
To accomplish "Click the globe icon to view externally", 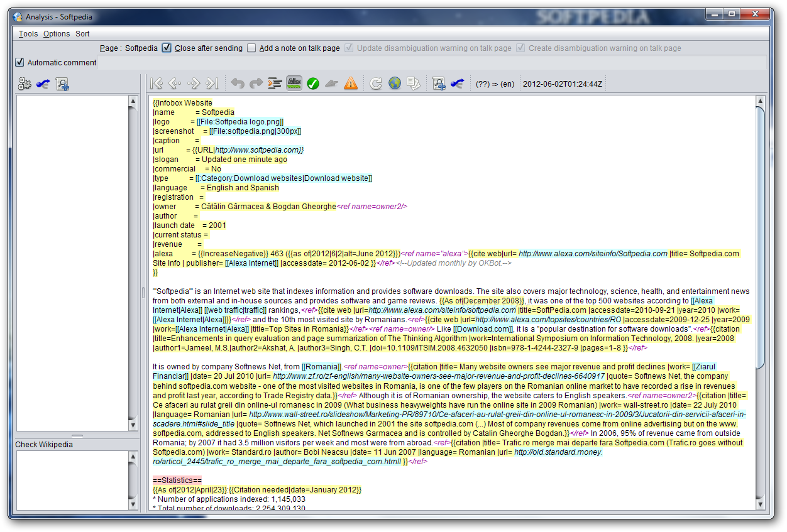I will (x=395, y=84).
